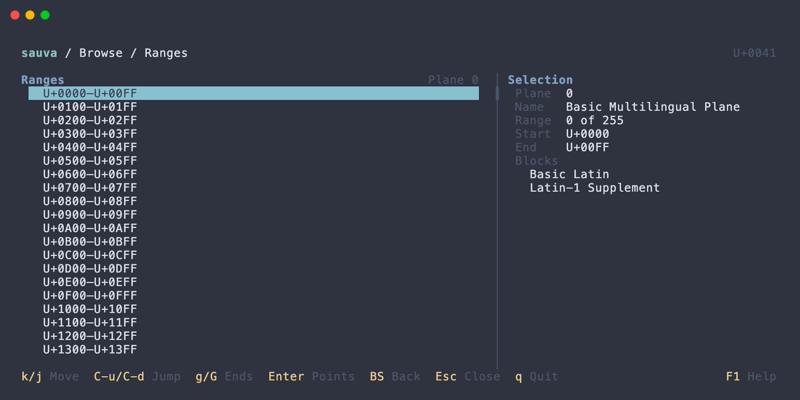The width and height of the screenshot is (800, 400).
Task: Click the k/j Move hint
Action: 50,377
